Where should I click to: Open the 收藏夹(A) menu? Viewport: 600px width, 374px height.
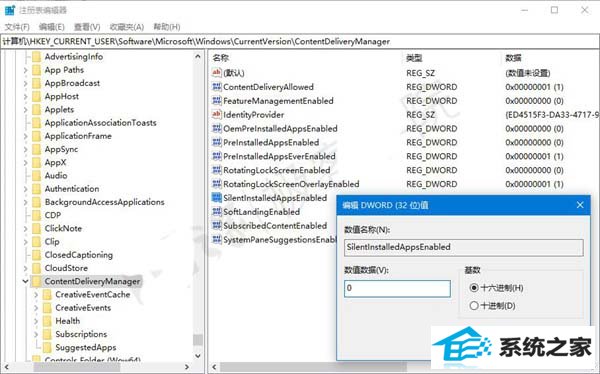pyautogui.click(x=127, y=27)
